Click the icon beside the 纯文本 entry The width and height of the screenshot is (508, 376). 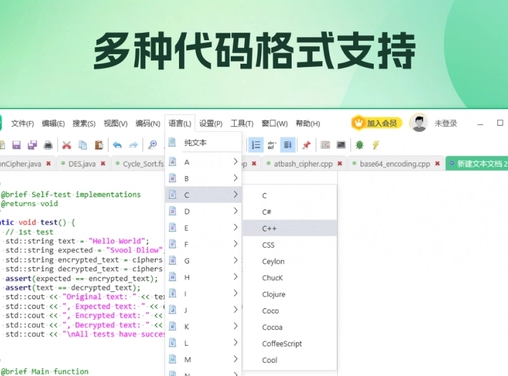click(x=172, y=142)
